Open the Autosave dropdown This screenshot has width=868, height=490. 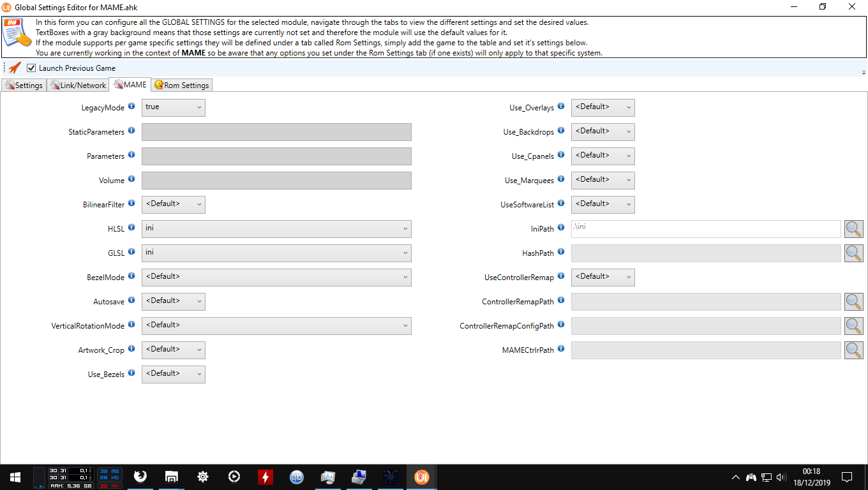pyautogui.click(x=174, y=302)
